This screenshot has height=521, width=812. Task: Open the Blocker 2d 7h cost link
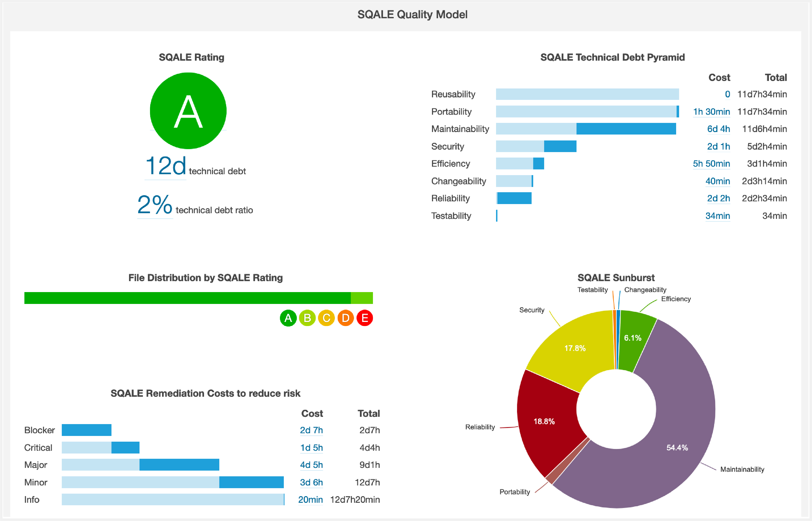(311, 430)
